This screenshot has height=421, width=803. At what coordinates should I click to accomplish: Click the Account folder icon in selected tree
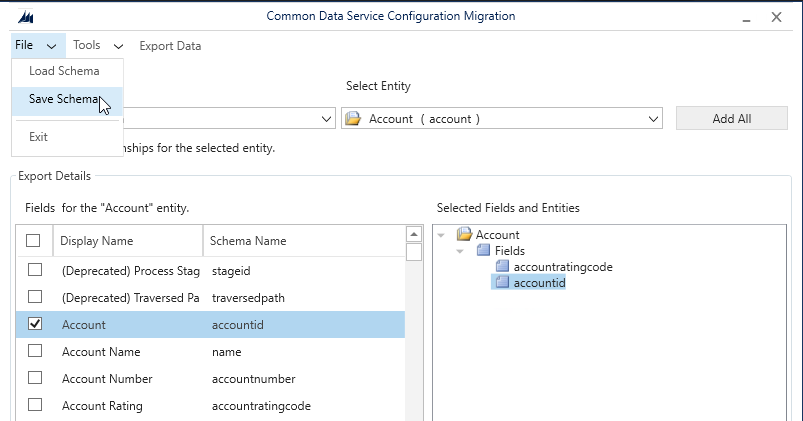464,235
